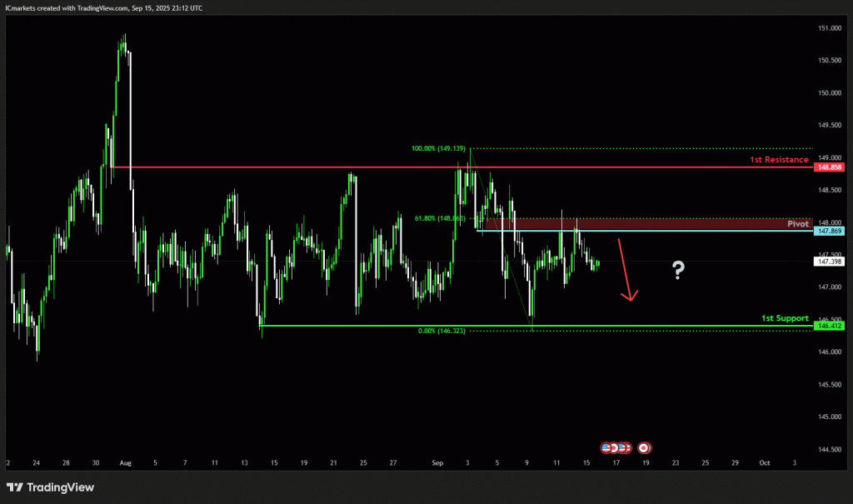853x504 pixels.
Task: Select the green 1st Support horizontal line
Action: click(x=537, y=326)
